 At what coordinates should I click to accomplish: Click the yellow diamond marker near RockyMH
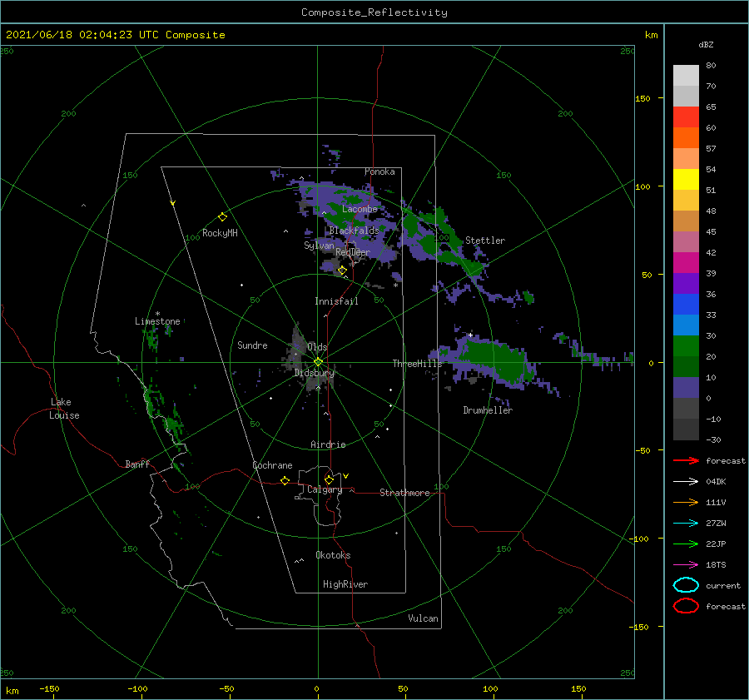[x=222, y=217]
